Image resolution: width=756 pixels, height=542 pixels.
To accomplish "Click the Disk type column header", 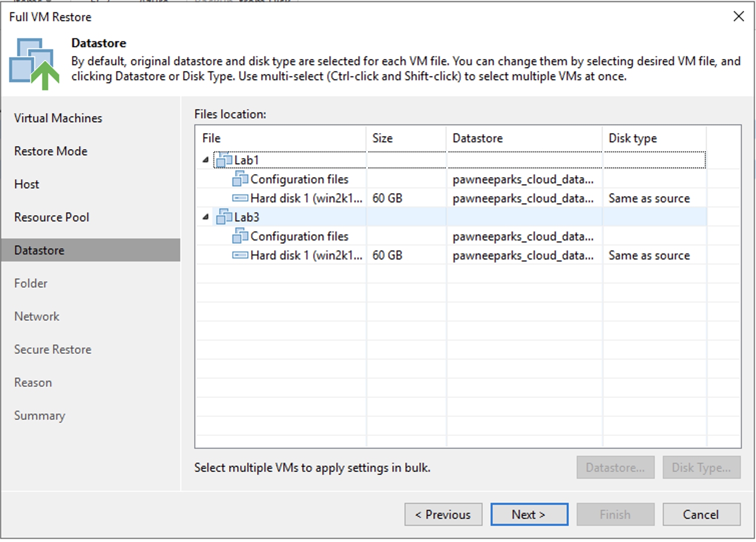I will pyautogui.click(x=654, y=138).
